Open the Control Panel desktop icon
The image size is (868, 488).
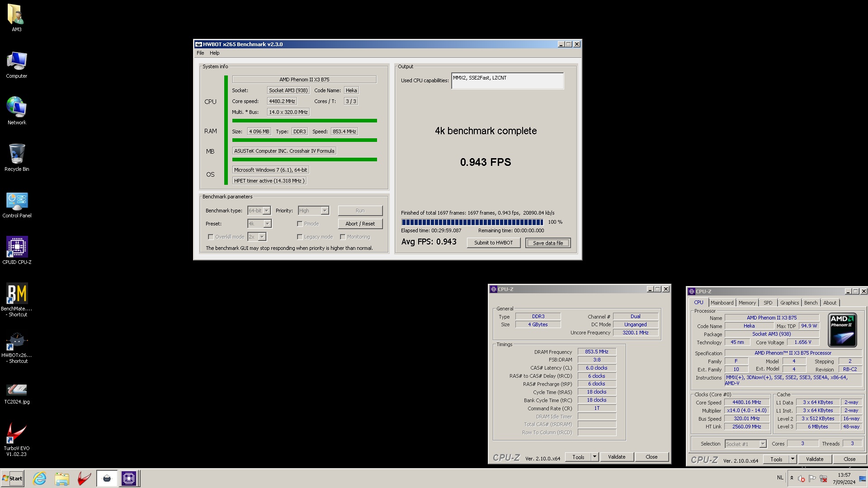click(x=17, y=205)
